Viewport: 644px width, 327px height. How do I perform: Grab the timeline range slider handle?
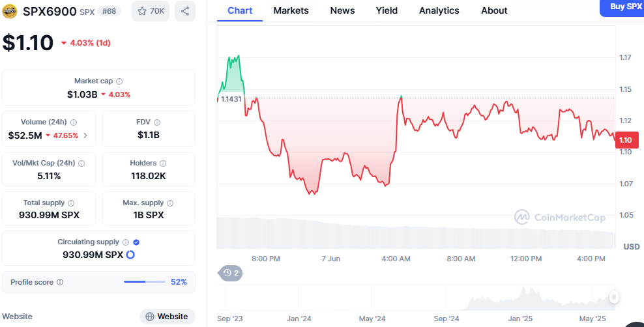coord(613,297)
